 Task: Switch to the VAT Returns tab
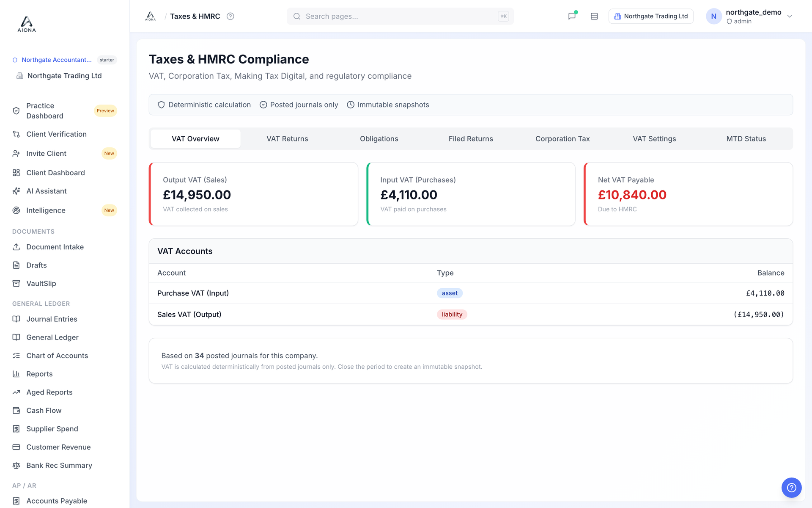click(x=287, y=139)
